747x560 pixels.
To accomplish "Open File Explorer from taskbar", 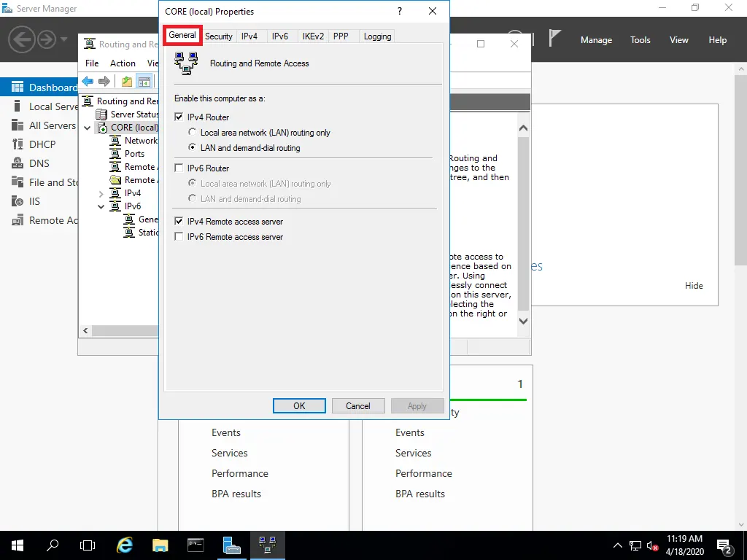I will point(160,545).
